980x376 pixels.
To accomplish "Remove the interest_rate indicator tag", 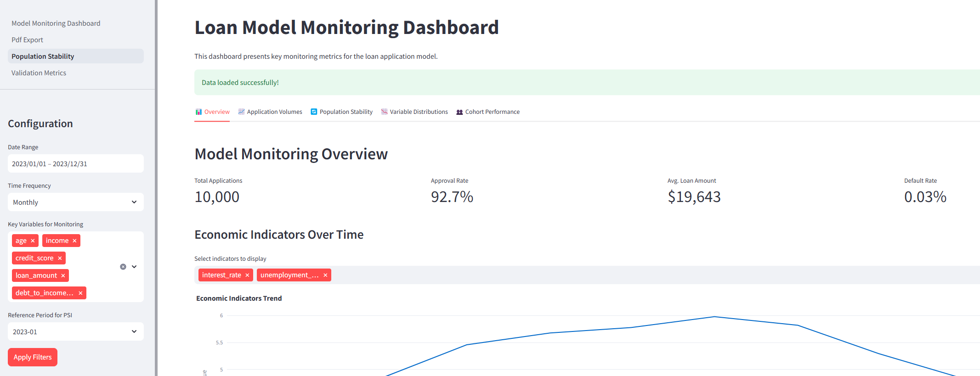I will coord(247,275).
